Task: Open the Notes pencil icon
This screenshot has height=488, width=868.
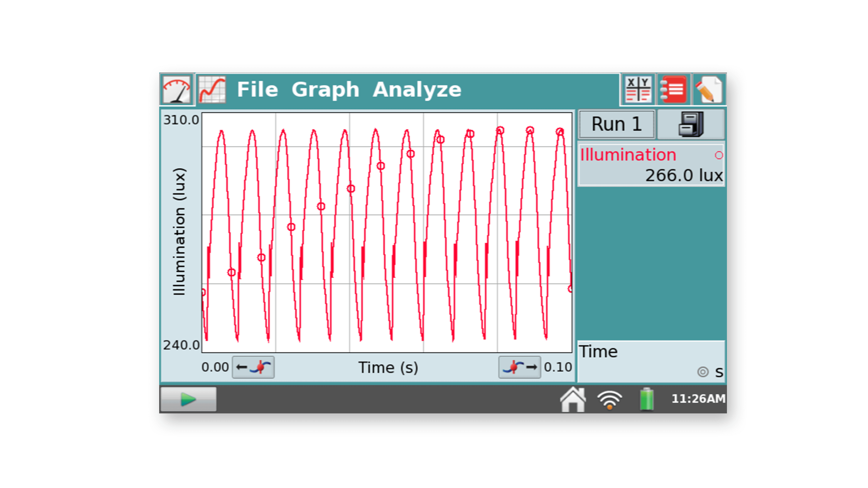Action: (x=708, y=90)
